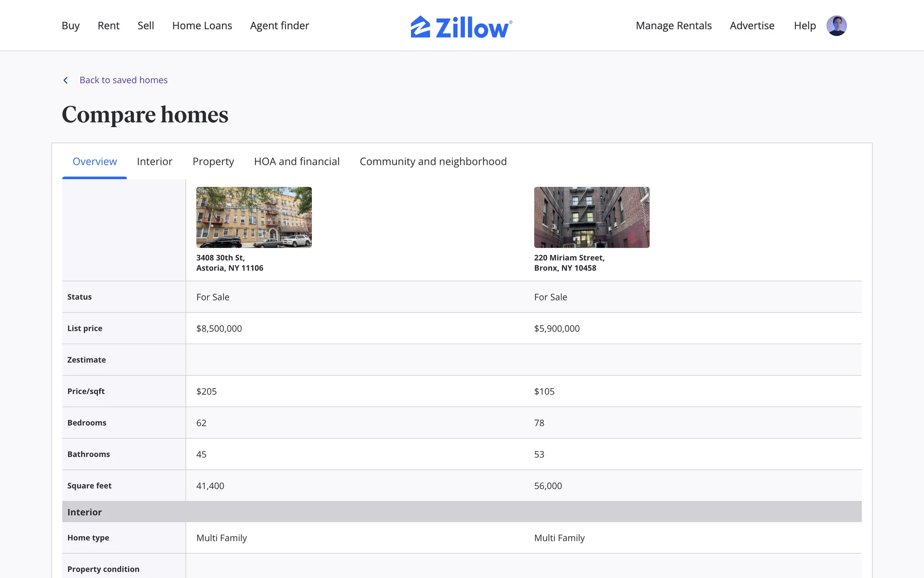Open the Rent menu
The height and width of the screenshot is (578, 924).
pos(108,26)
